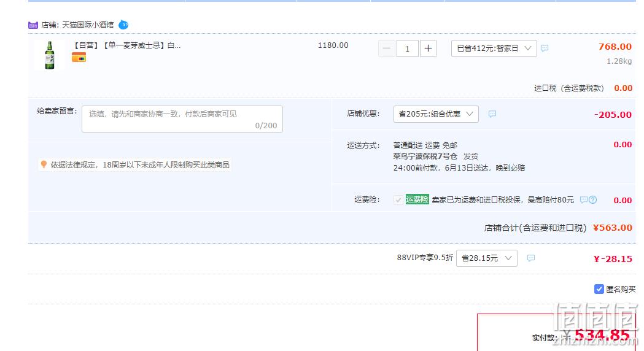
Task: Click the whiskey bottle product thumbnail
Action: coord(50,55)
